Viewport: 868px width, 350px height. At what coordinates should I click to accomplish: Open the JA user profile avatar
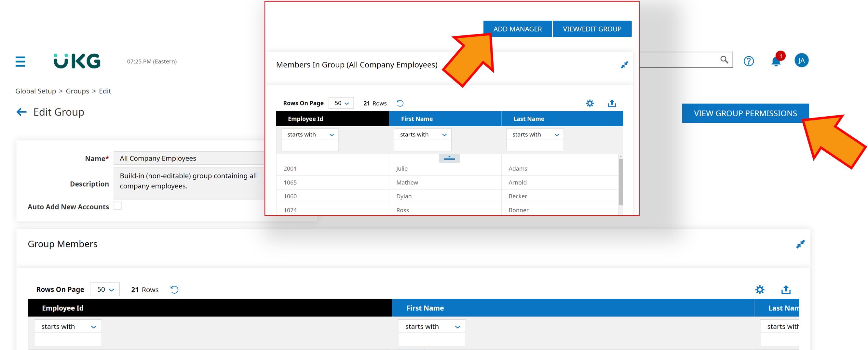pyautogui.click(x=802, y=60)
